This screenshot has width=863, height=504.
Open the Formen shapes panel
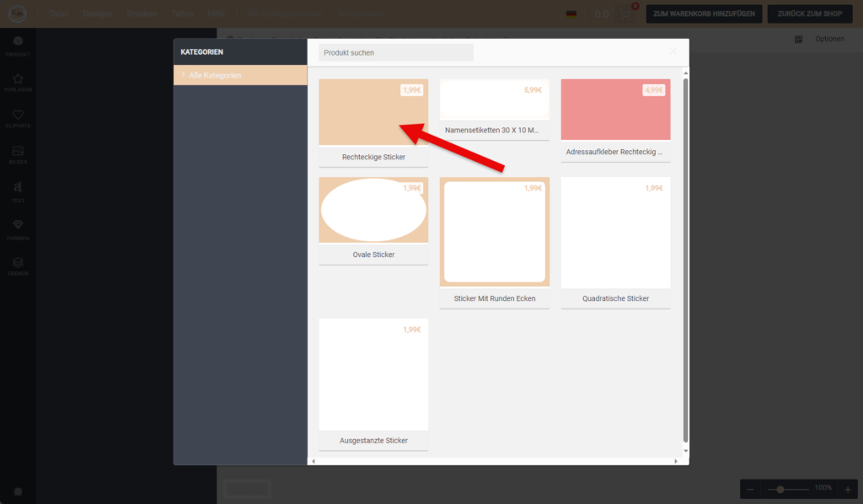click(x=18, y=228)
